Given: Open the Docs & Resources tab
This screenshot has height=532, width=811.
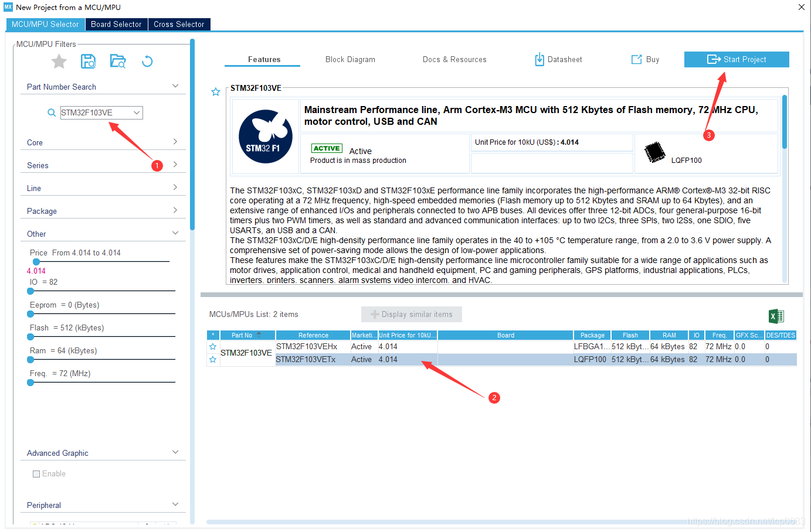Looking at the screenshot, I should (454, 59).
